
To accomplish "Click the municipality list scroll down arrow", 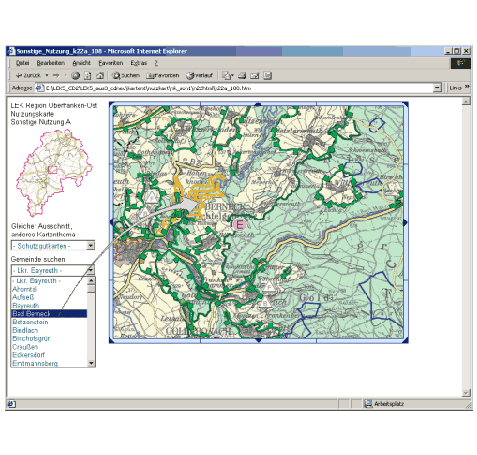I will [91, 363].
